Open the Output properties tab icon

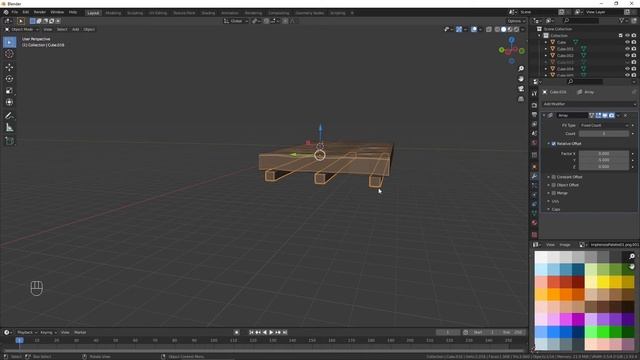pyautogui.click(x=534, y=115)
